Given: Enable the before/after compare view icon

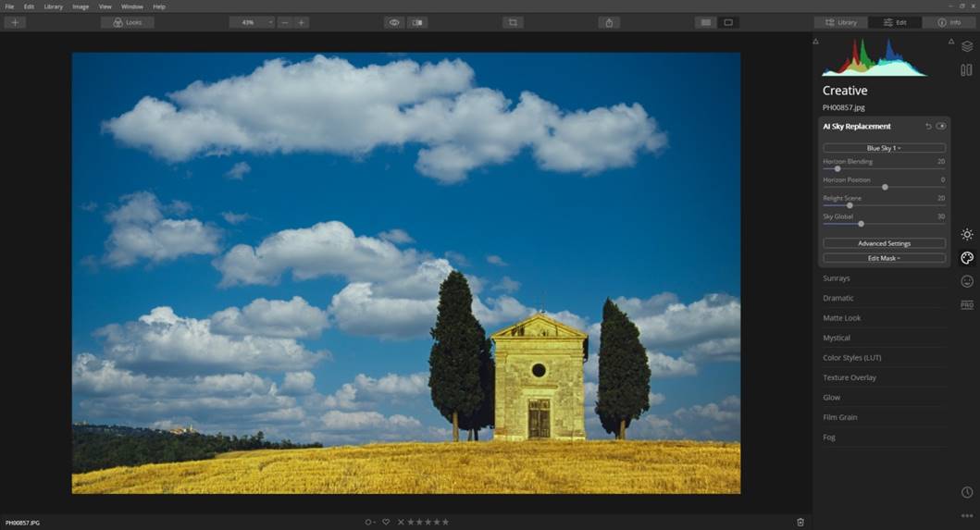Looking at the screenshot, I should (x=416, y=22).
